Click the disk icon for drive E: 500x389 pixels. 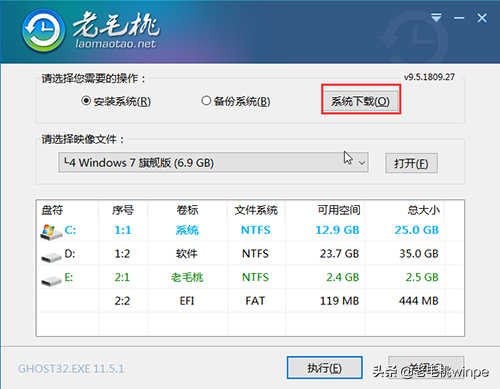pos(51,281)
